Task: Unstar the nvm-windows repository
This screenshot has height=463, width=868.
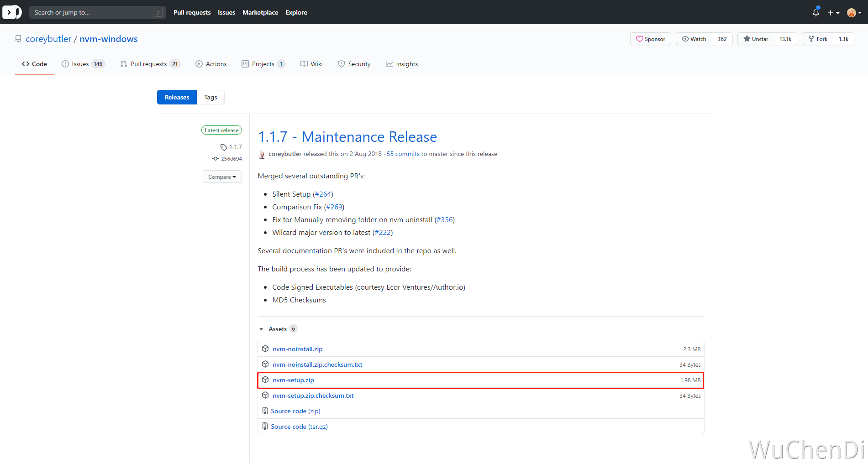Action: point(756,39)
